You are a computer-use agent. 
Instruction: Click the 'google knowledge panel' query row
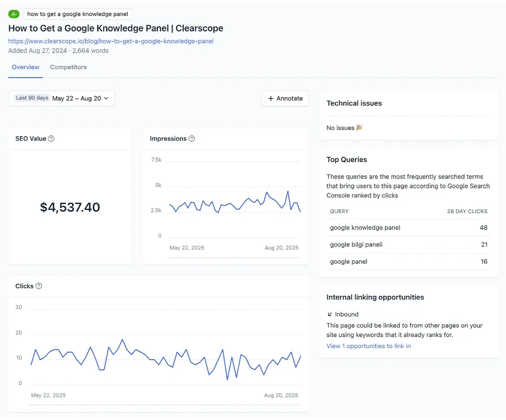tap(409, 227)
